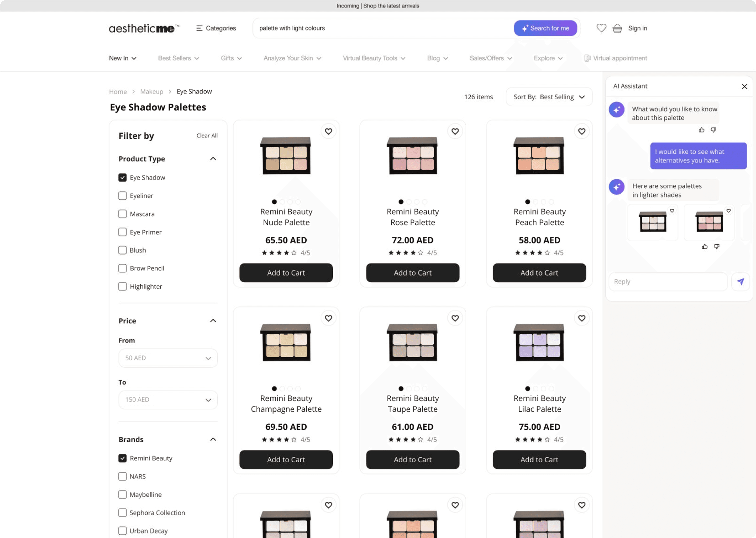Screen dimensions: 756x538
Task: Open the To price 150 AED dropdown
Action: (168, 400)
